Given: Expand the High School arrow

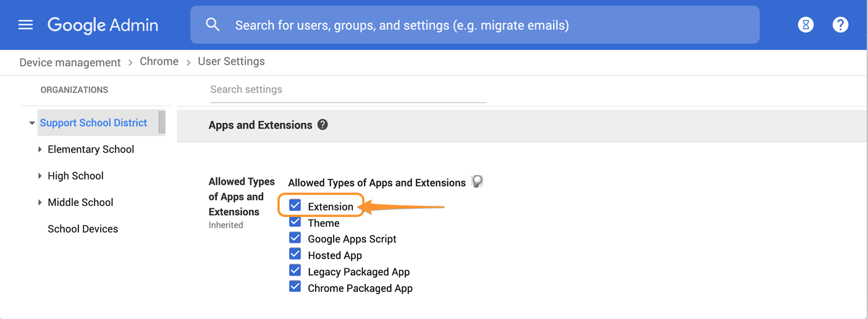Looking at the screenshot, I should click(x=40, y=176).
